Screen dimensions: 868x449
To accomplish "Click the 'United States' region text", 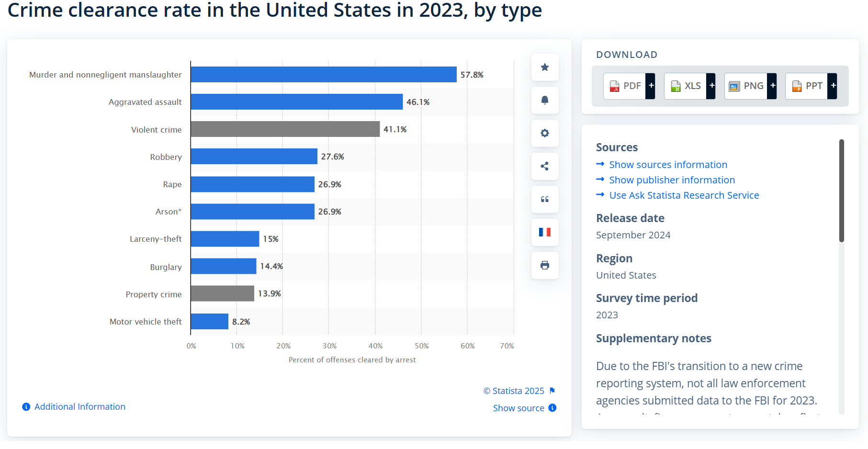I will click(626, 275).
